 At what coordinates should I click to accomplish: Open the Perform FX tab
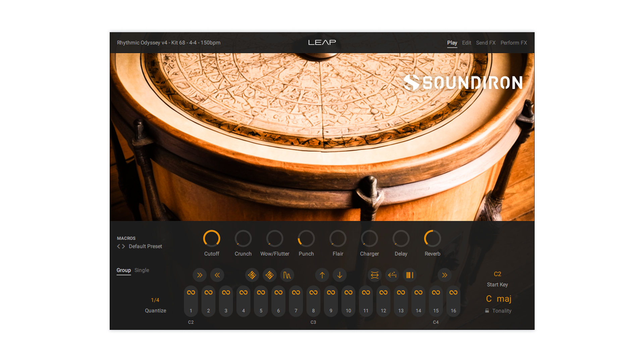pos(514,43)
